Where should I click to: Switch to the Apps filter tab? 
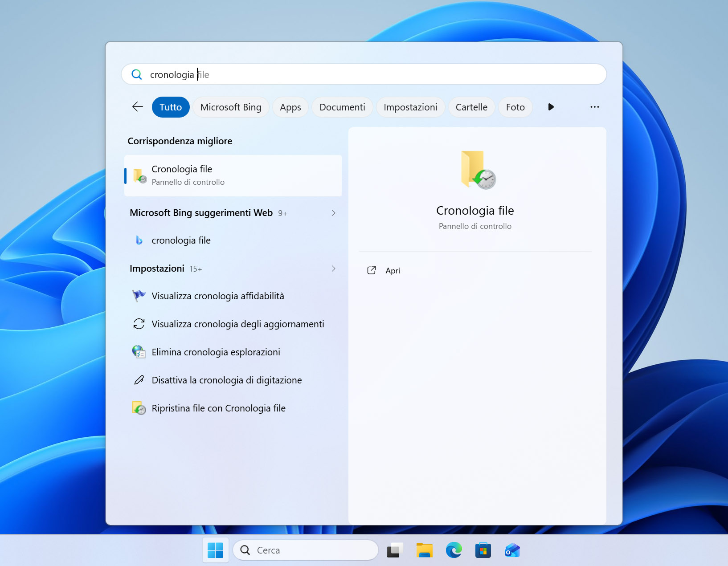(x=290, y=107)
